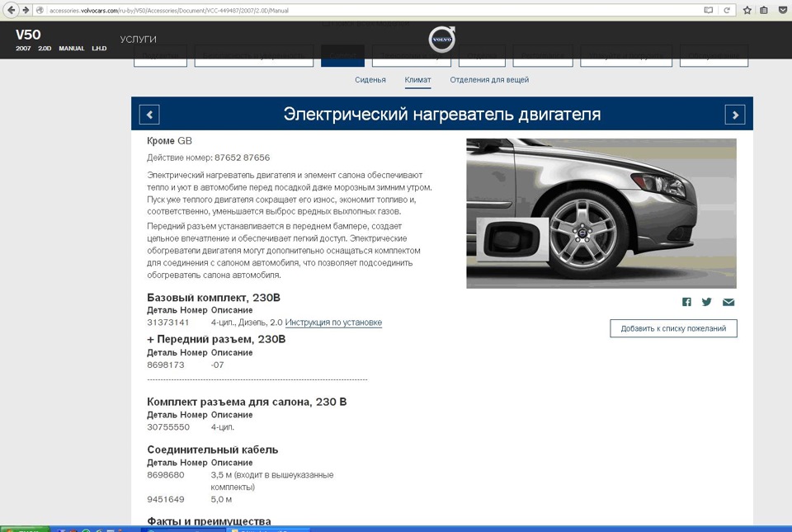Open the УСЛУГИ menu in header
This screenshot has width=792, height=532.
click(139, 40)
